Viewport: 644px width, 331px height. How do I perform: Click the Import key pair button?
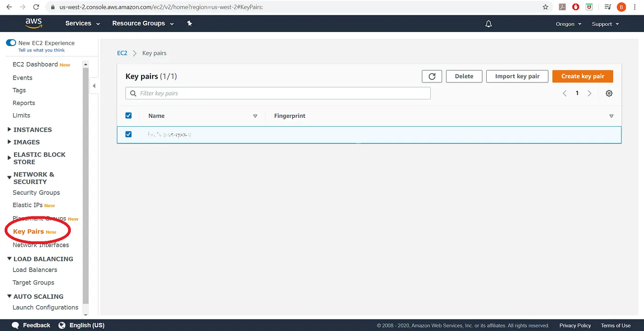tap(517, 76)
